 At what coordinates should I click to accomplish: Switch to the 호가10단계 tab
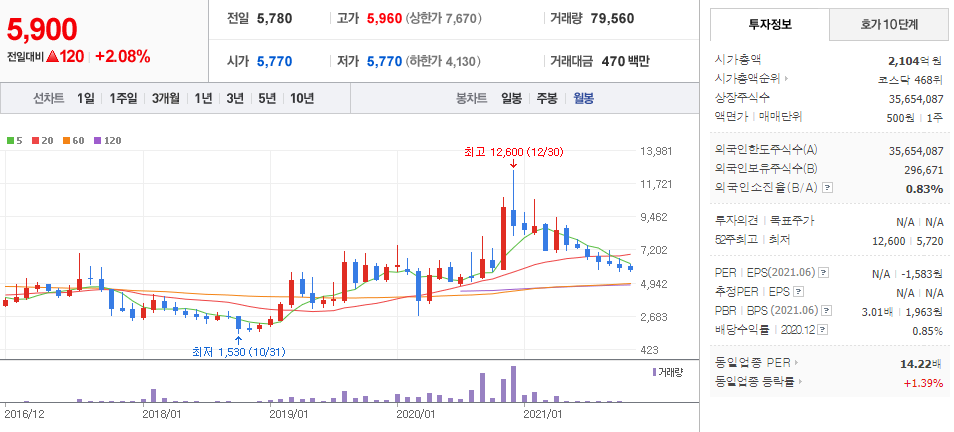[x=889, y=25]
